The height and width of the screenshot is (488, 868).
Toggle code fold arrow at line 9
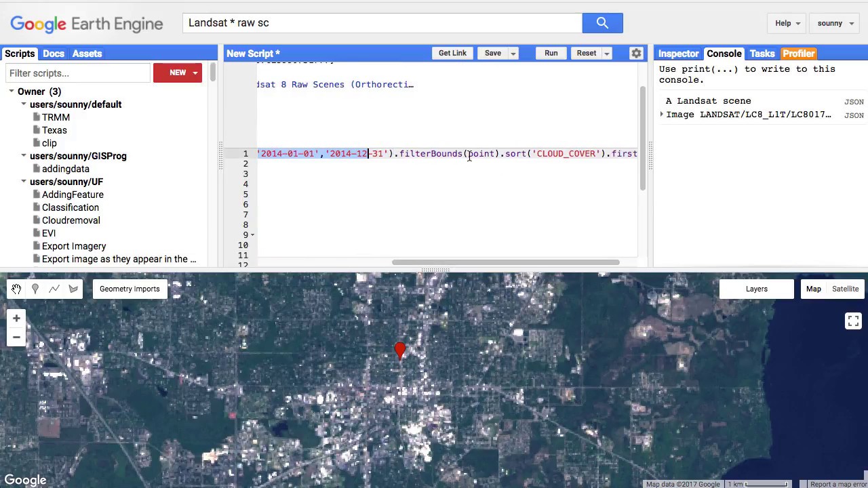pyautogui.click(x=252, y=235)
